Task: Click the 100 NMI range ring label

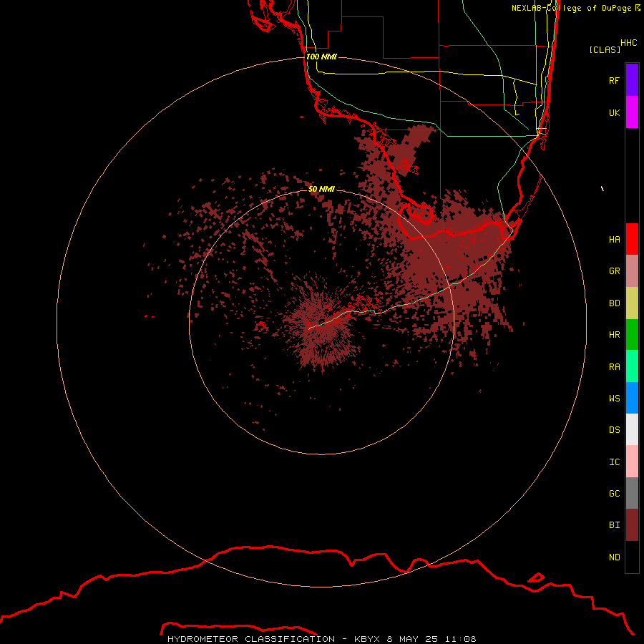Action: point(321,57)
